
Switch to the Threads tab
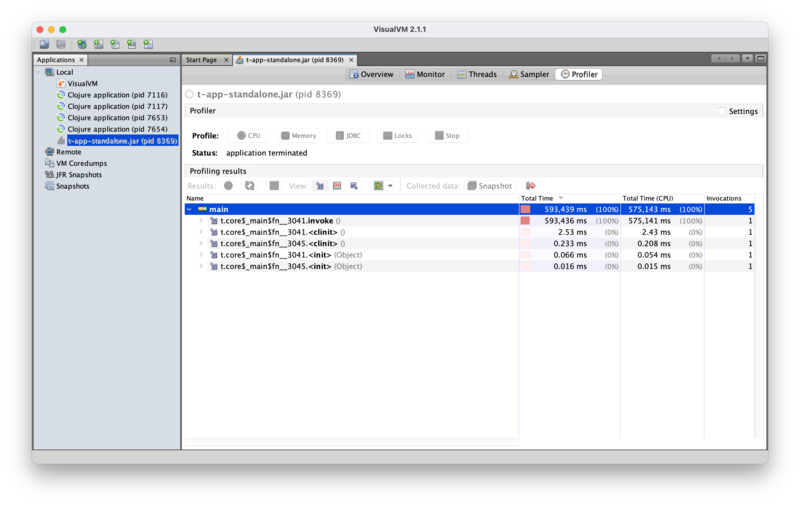(x=477, y=74)
